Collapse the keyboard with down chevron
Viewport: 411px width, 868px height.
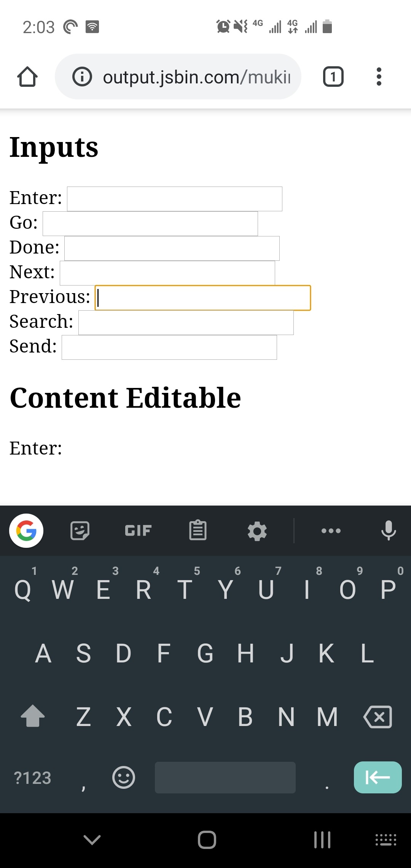click(92, 840)
